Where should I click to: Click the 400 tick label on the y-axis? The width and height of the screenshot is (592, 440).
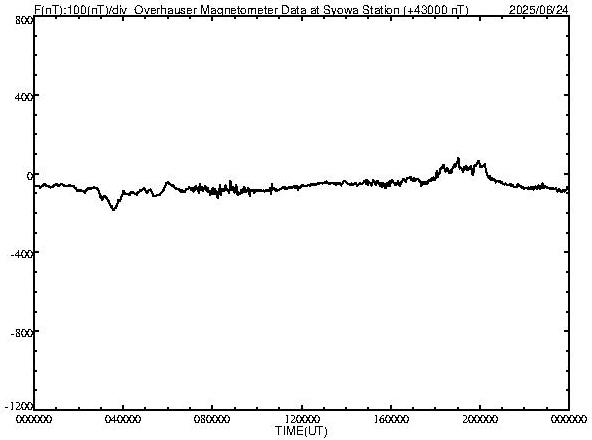pyautogui.click(x=24, y=97)
